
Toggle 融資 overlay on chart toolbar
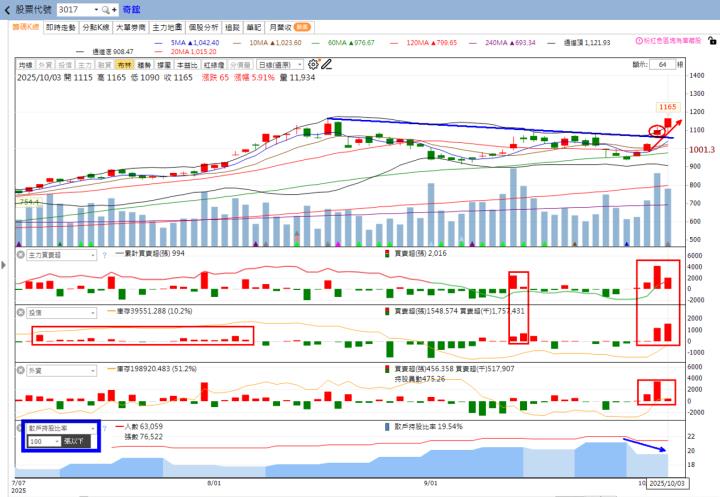tap(104, 65)
